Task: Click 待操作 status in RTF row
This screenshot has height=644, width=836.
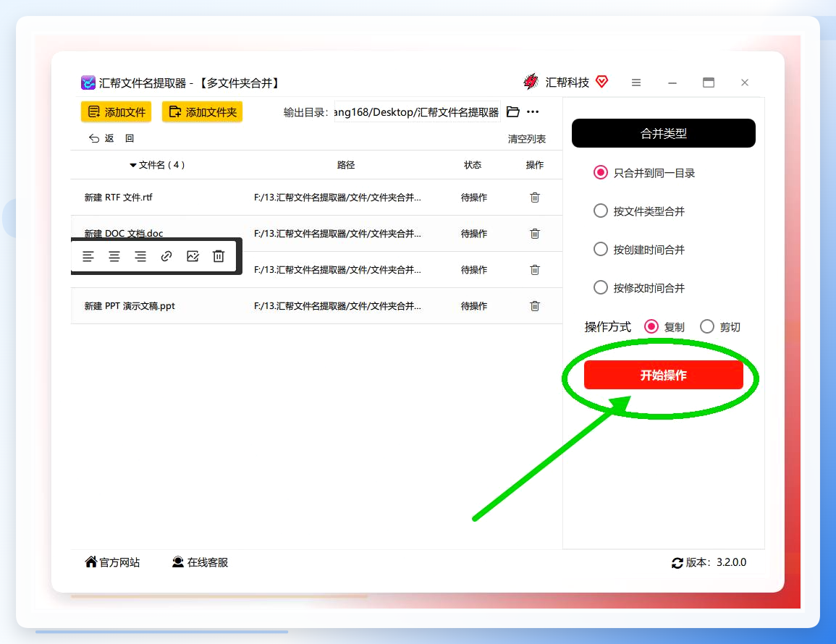Action: (x=474, y=198)
